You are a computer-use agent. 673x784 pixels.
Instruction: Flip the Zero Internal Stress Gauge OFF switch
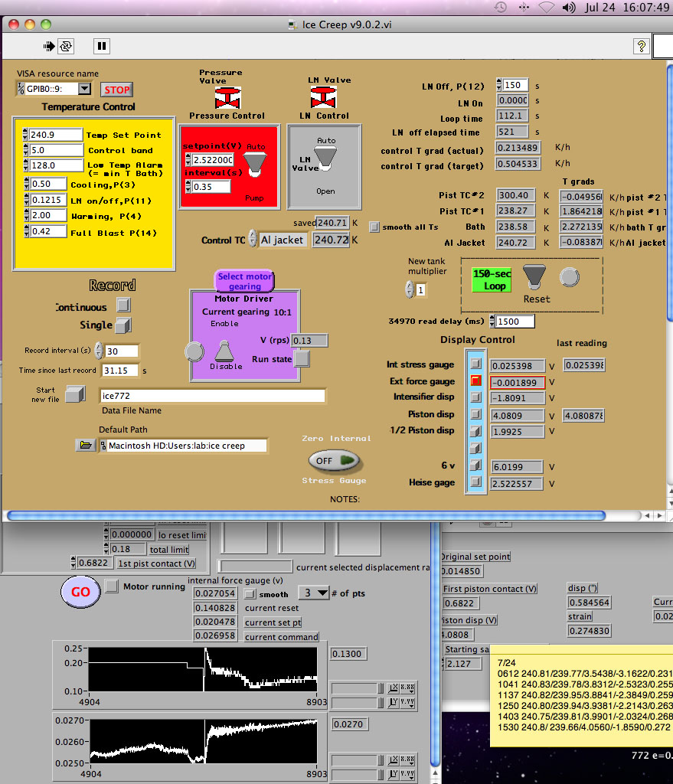tap(334, 460)
